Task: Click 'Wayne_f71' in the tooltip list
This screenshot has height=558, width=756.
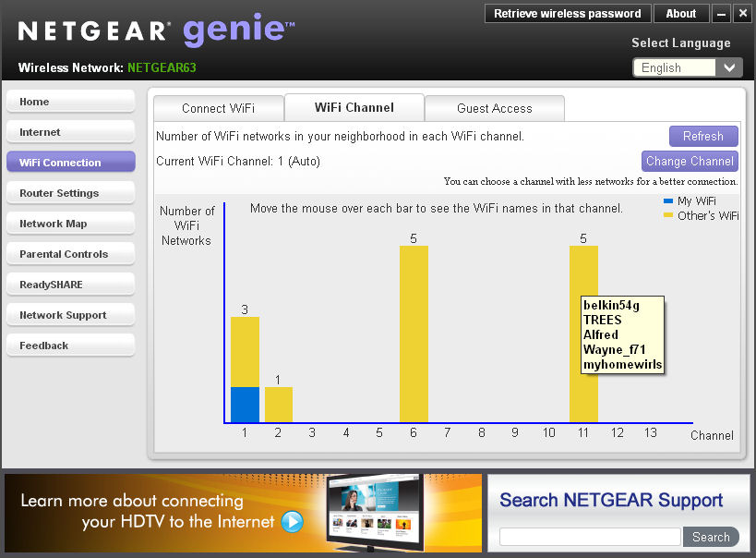Action: coord(614,349)
